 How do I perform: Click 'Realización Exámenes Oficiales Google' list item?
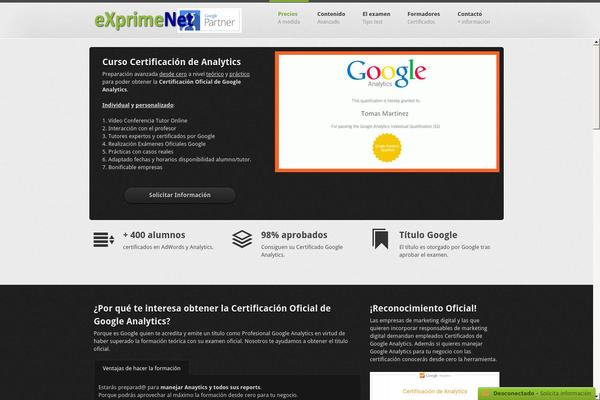(x=154, y=144)
